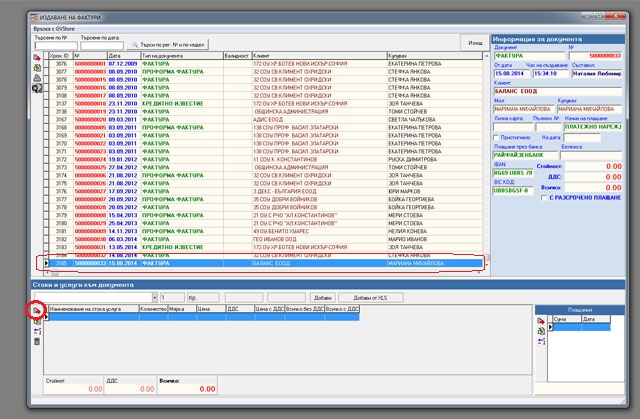Click the unit field showing бр.

pos(203,297)
